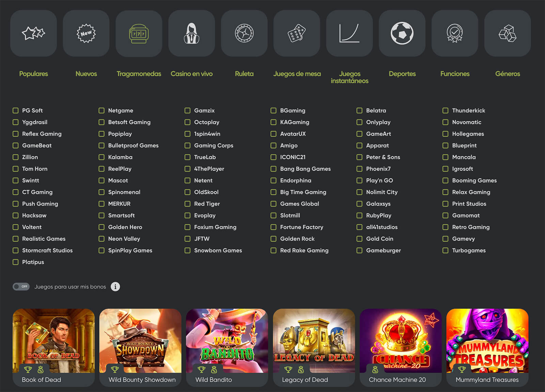Viewport: 545px width, 392px height.
Task: Click the info icon next to bonus toggle
Action: [115, 287]
